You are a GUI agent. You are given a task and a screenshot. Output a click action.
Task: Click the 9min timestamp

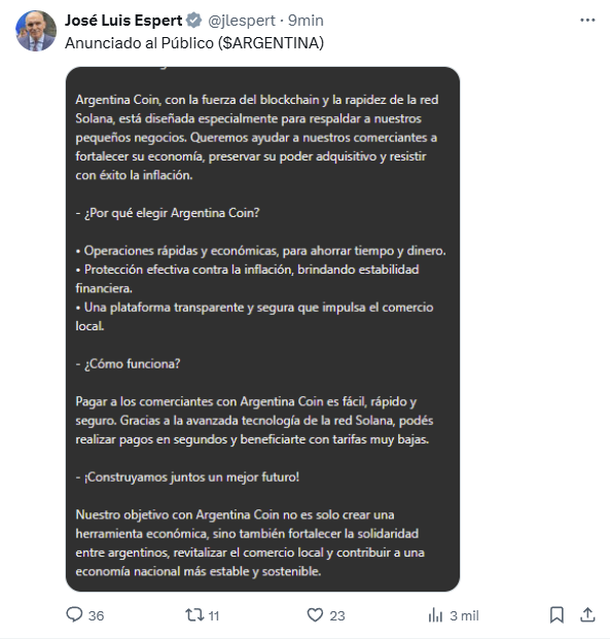[307, 20]
